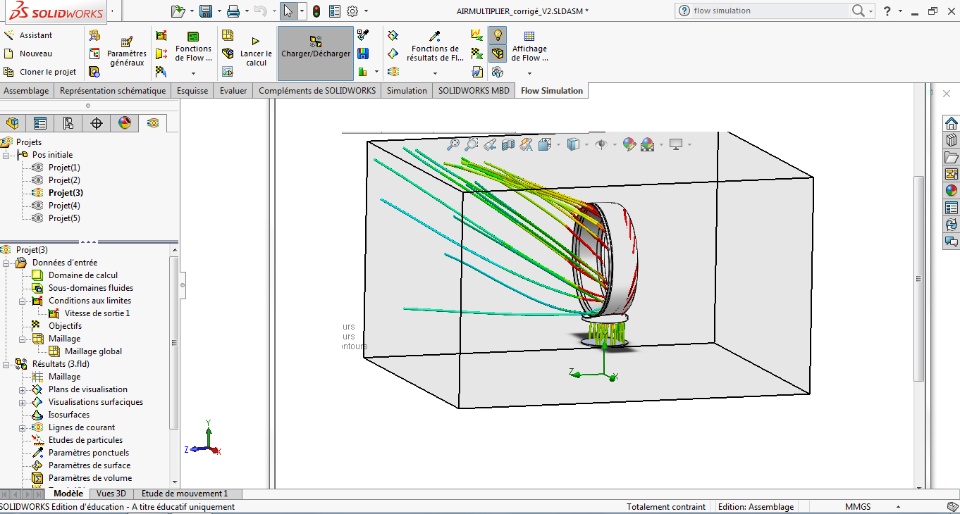Image resolution: width=960 pixels, height=514 pixels.
Task: Open Fonctions de Flow dropdown
Action: click(193, 73)
